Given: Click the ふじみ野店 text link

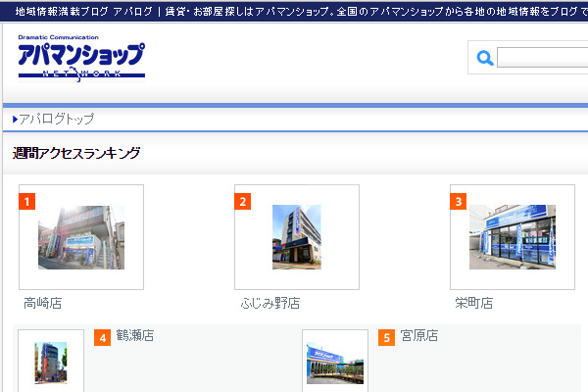Looking at the screenshot, I should 269,303.
